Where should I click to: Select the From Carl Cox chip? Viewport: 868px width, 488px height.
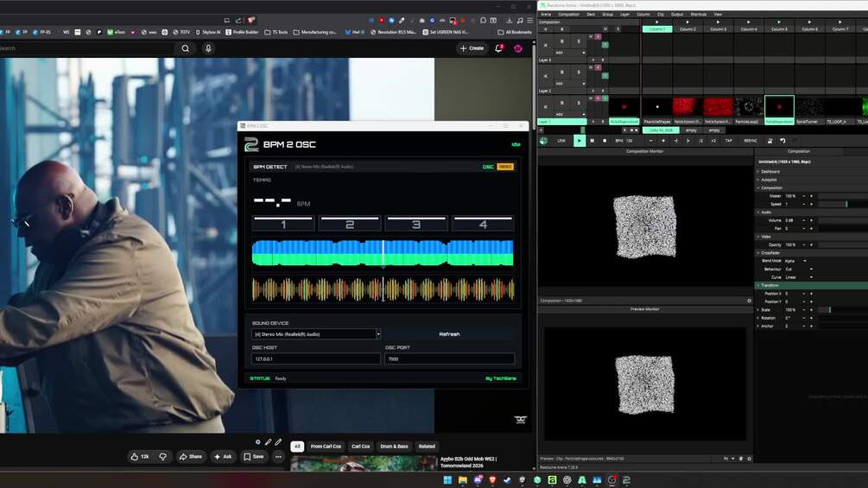(326, 446)
